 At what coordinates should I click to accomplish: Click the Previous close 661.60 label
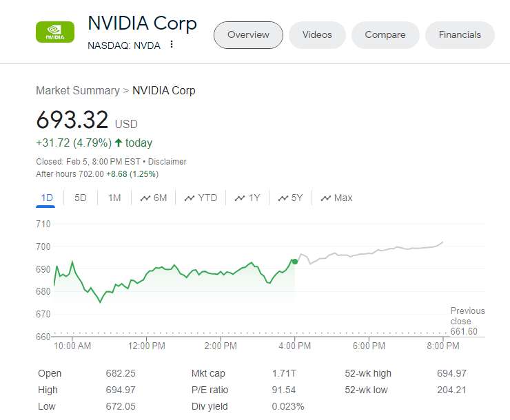(x=467, y=321)
